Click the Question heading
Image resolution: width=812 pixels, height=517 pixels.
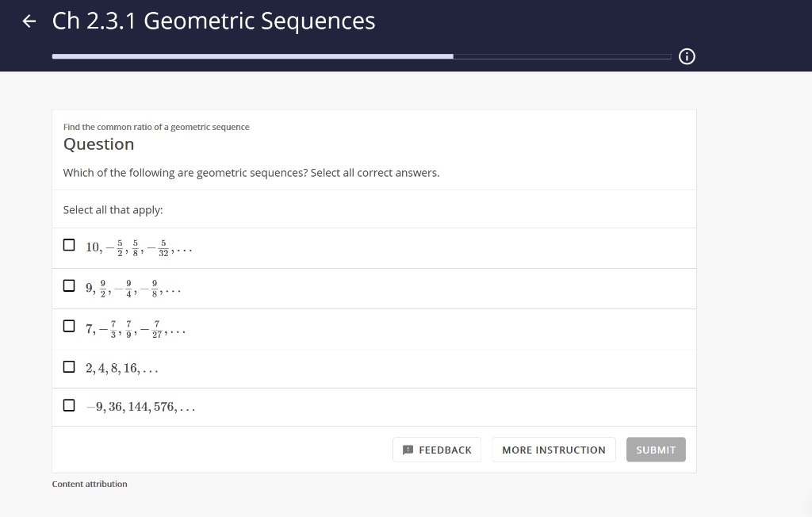(98, 144)
